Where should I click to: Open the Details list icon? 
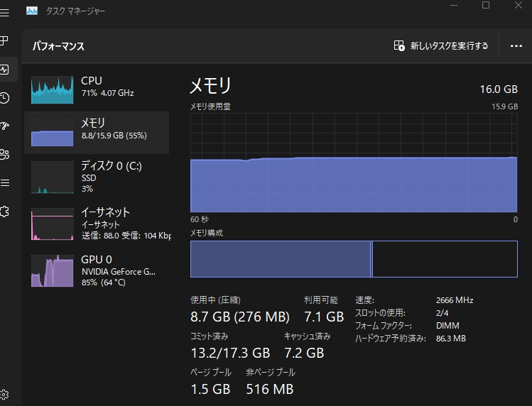4,182
